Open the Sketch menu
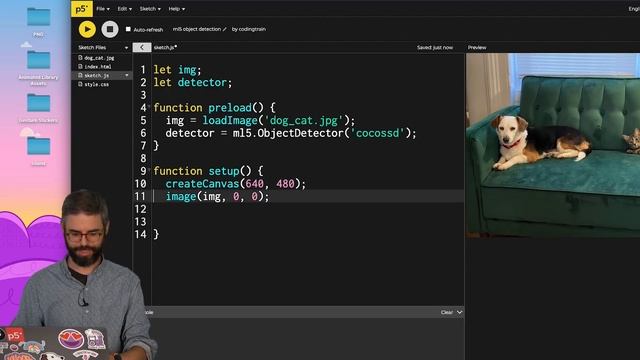The width and height of the screenshot is (640, 360). click(150, 9)
